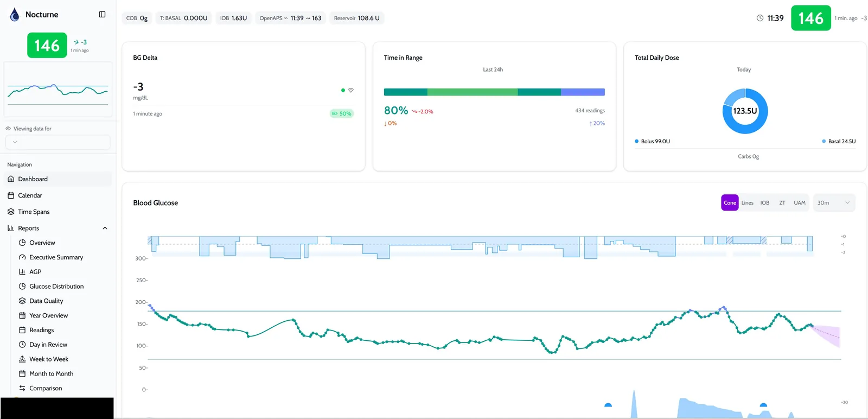The image size is (868, 419).
Task: Click the AGP chart icon
Action: click(x=22, y=272)
